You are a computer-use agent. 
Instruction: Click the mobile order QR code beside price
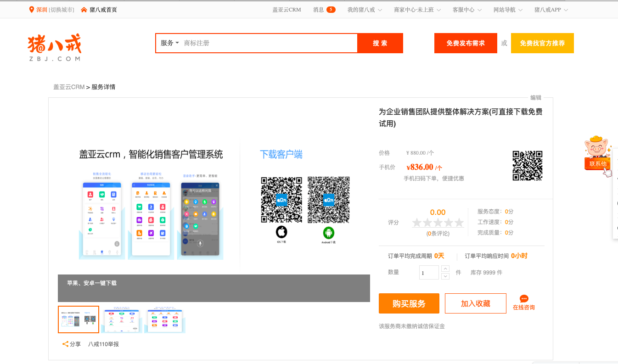(528, 166)
